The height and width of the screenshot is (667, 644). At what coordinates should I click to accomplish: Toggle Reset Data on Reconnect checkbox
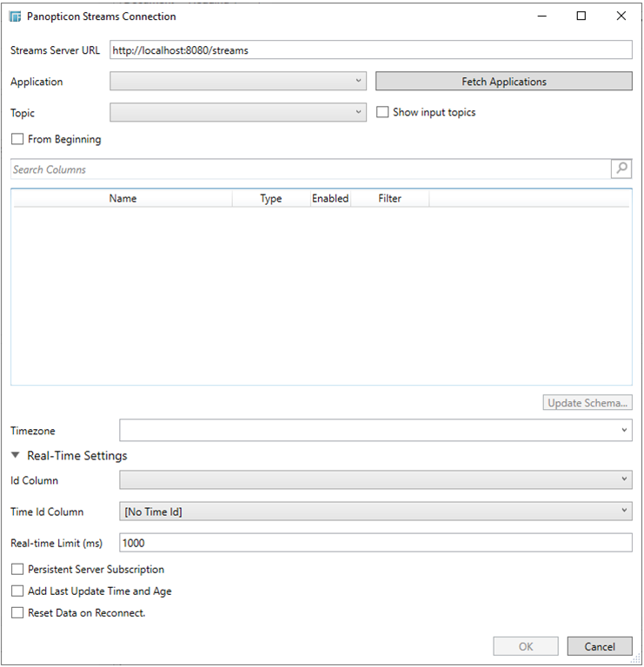coord(17,612)
